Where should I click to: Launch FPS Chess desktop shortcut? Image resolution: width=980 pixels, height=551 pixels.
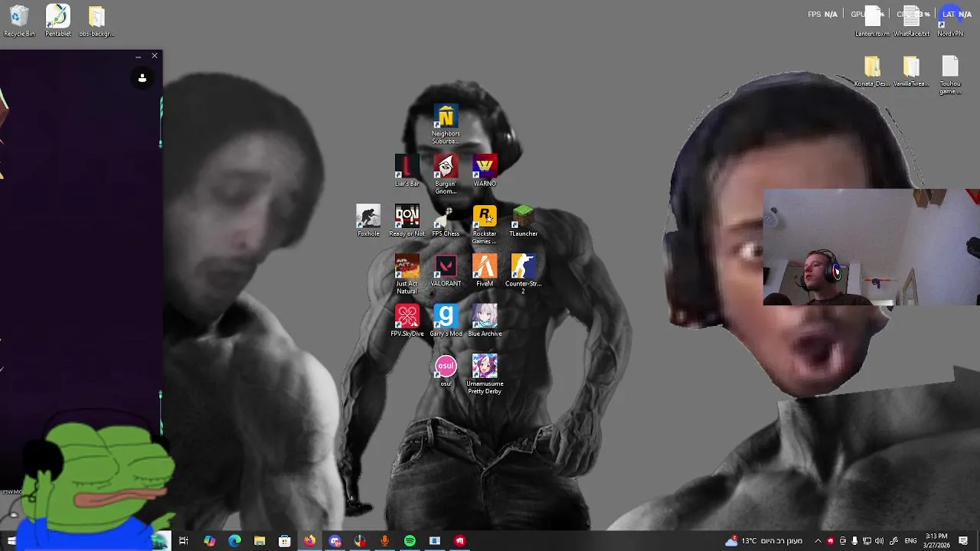point(446,220)
